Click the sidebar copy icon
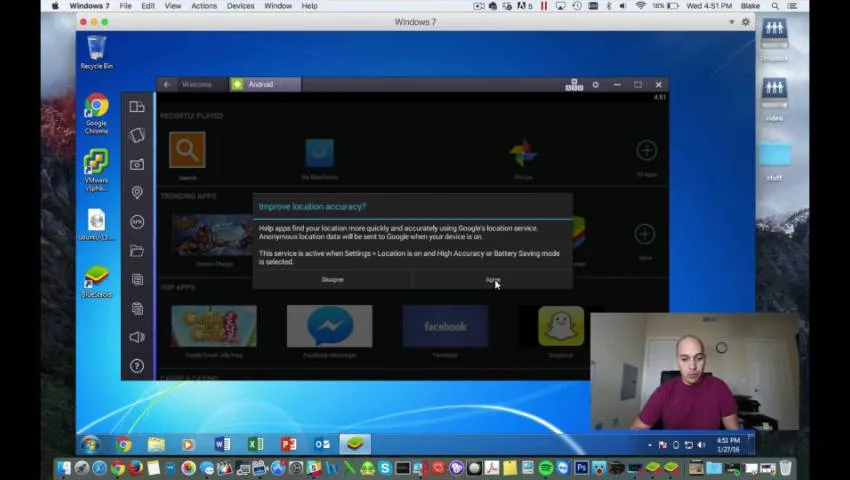Image resolution: width=850 pixels, height=480 pixels. (137, 279)
